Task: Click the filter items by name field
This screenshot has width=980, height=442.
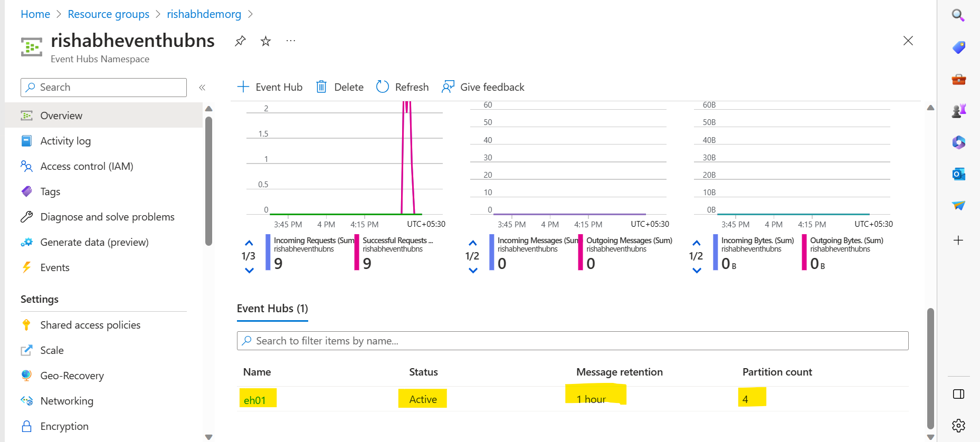Action: (x=573, y=341)
